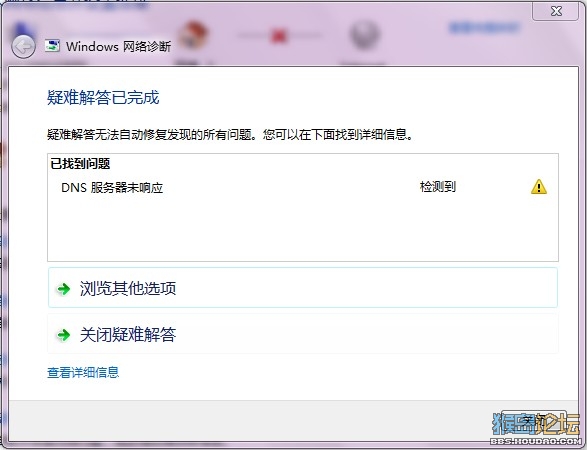Click the blurred blue link at top right

coord(485,28)
